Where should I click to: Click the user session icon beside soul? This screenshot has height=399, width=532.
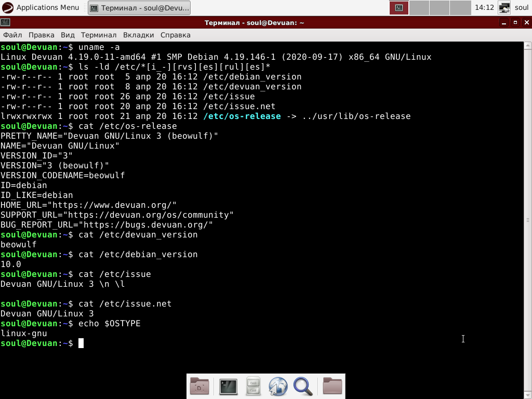[x=504, y=7]
